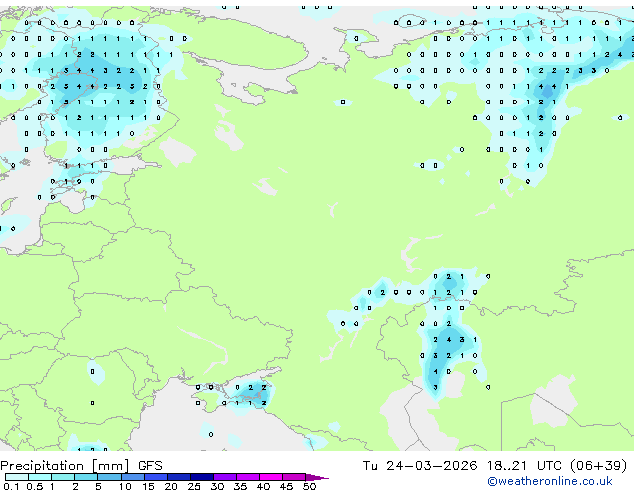Select the 40–45 mm magenta swatch
Viewport: 634px width, 490px height.
[x=271, y=477]
